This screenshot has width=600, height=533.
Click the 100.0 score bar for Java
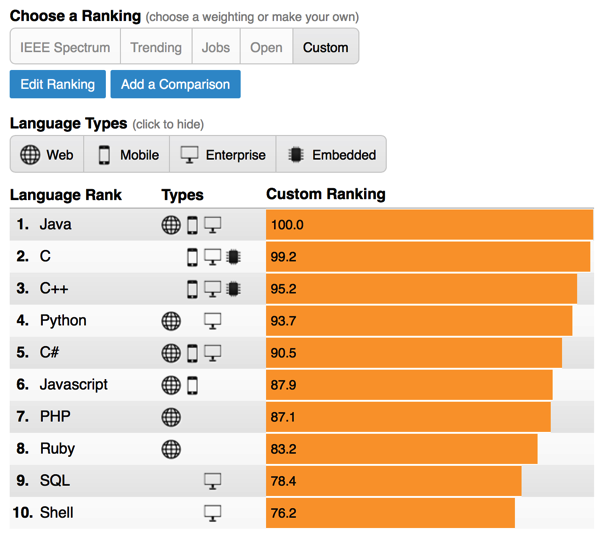[x=429, y=225]
